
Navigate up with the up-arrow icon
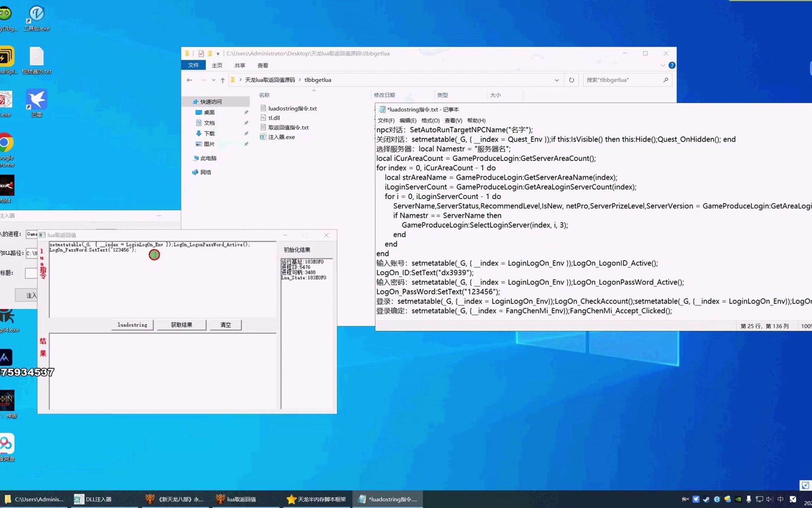pyautogui.click(x=222, y=80)
